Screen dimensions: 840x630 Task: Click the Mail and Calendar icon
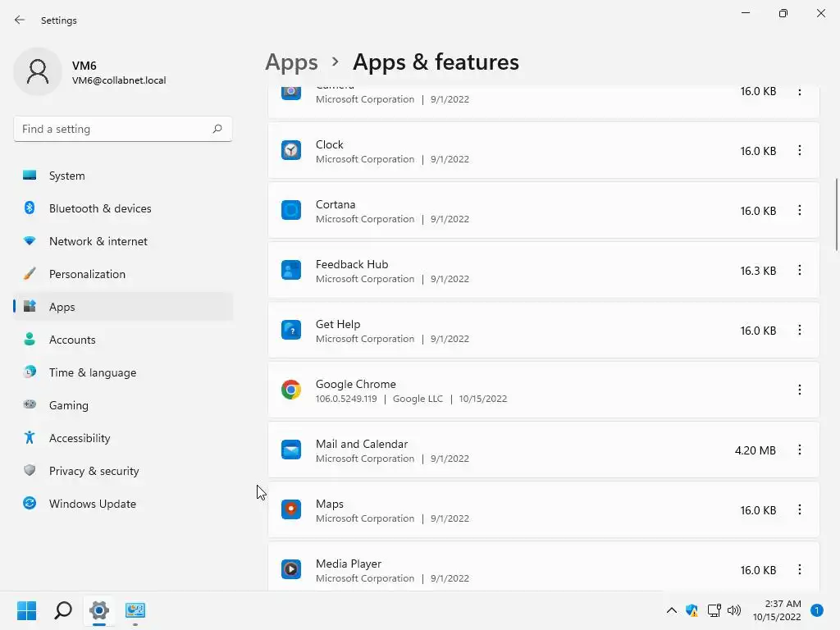(x=291, y=450)
